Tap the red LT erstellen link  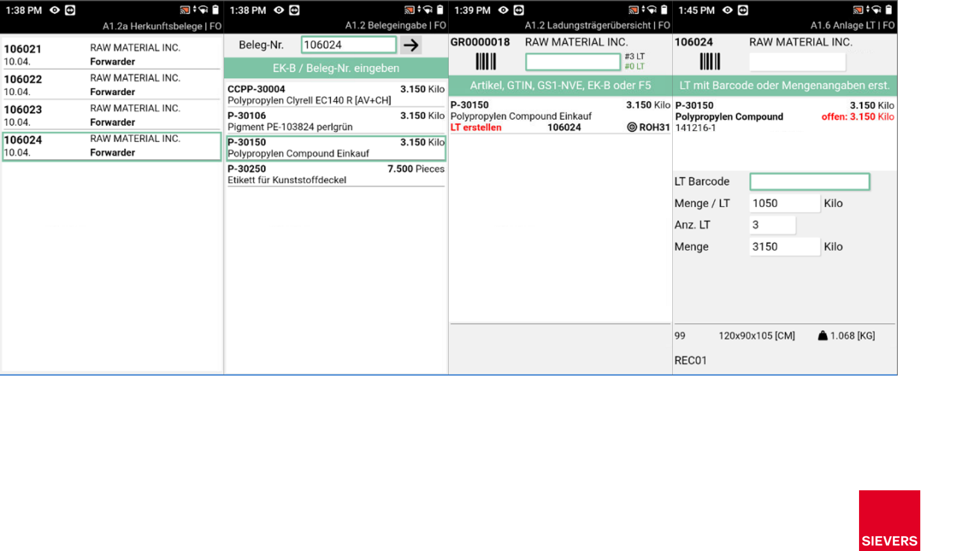tap(476, 128)
